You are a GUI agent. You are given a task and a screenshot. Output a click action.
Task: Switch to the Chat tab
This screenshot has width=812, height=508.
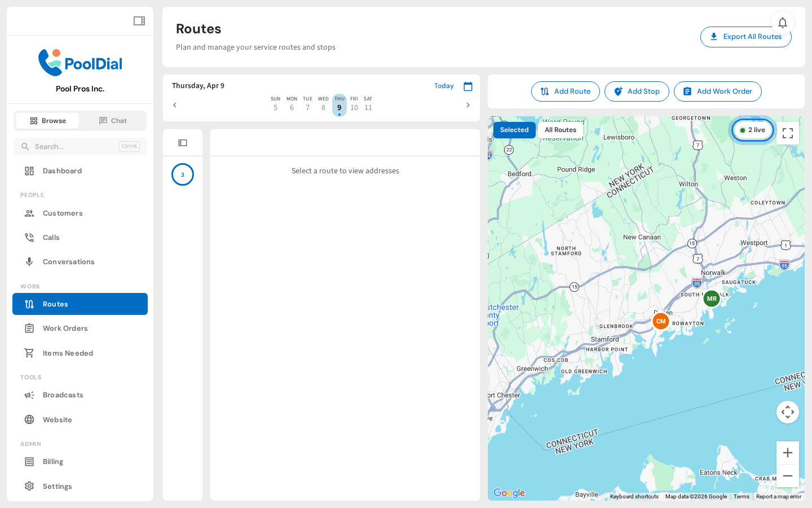click(x=113, y=121)
